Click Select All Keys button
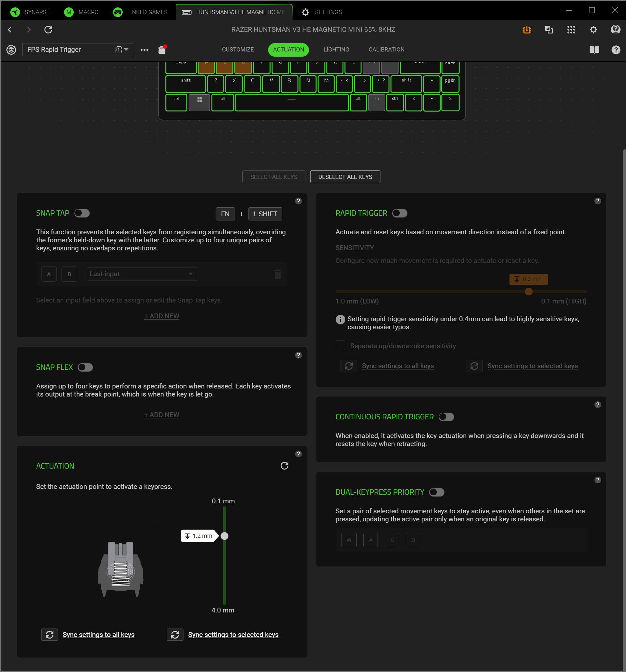 274,177
